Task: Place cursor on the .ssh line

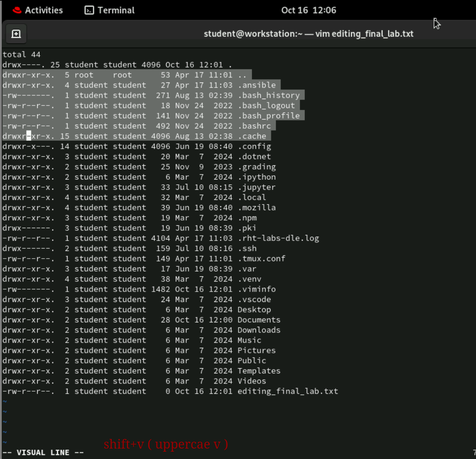Action: 247,248
